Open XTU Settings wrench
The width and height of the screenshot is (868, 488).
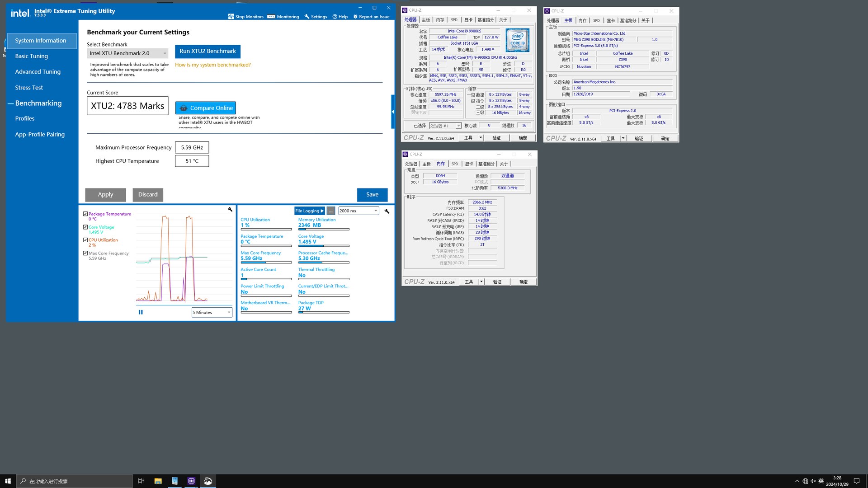[x=316, y=17]
